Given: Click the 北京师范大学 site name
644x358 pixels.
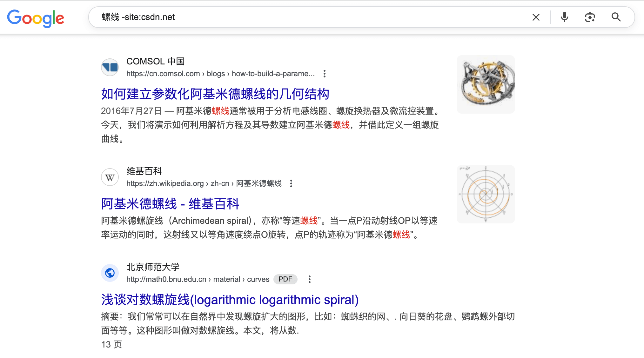Looking at the screenshot, I should [153, 267].
